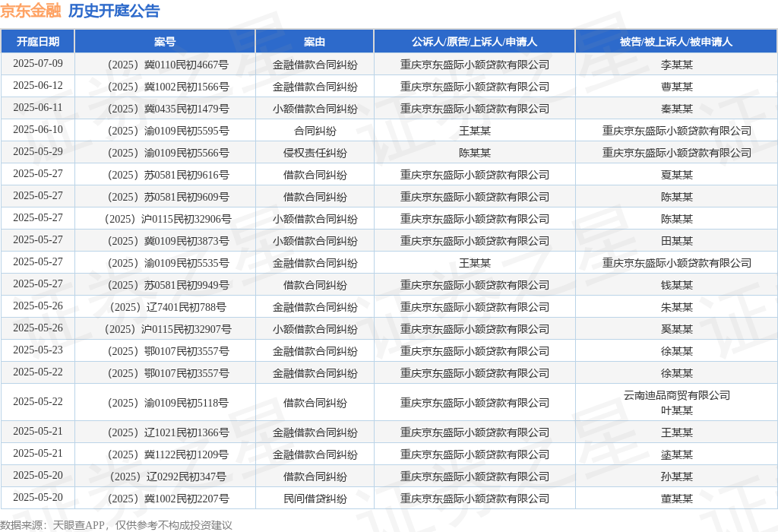Click defendant 王某某 in the 辽1021民初1366号 row
Screen dimensions: 778x532
(676, 432)
